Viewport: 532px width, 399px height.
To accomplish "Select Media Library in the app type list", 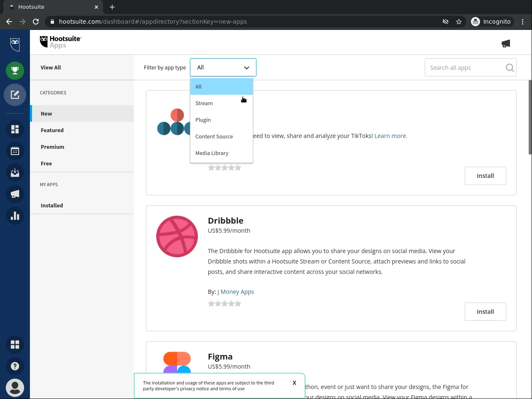I will [222, 153].
